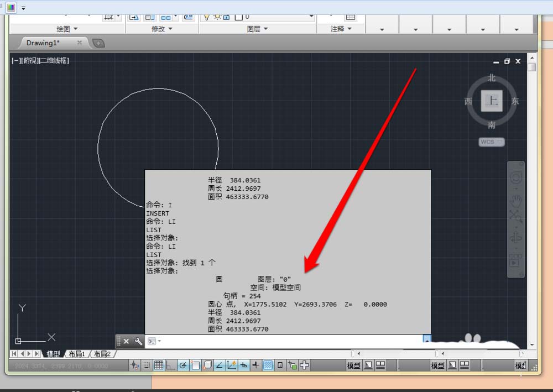Close the command line window
The image size is (553, 392).
coord(126,341)
